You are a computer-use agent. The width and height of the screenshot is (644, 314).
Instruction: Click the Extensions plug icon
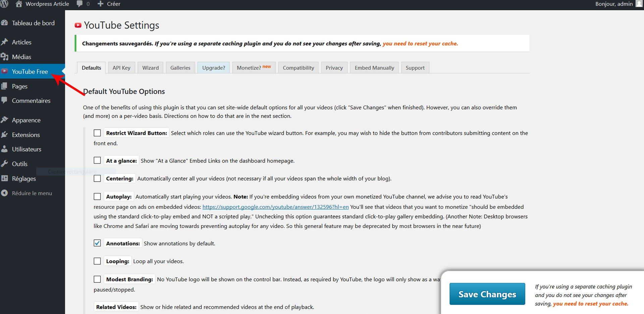pyautogui.click(x=4, y=134)
